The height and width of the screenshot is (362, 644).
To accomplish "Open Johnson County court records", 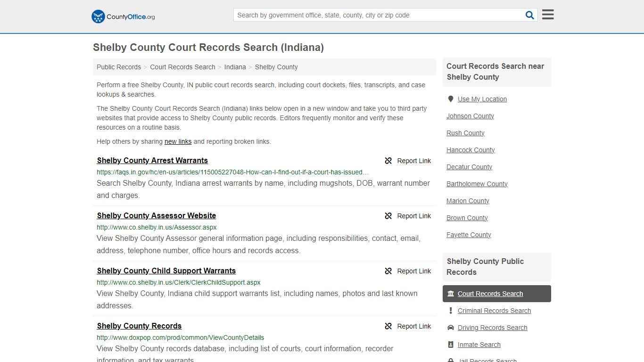I will point(470,116).
